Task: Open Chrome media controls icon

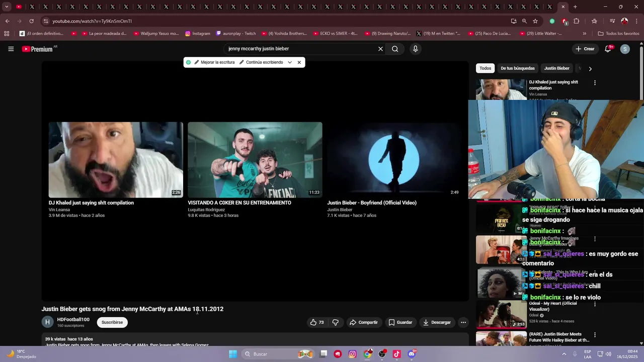Action: coord(612,21)
